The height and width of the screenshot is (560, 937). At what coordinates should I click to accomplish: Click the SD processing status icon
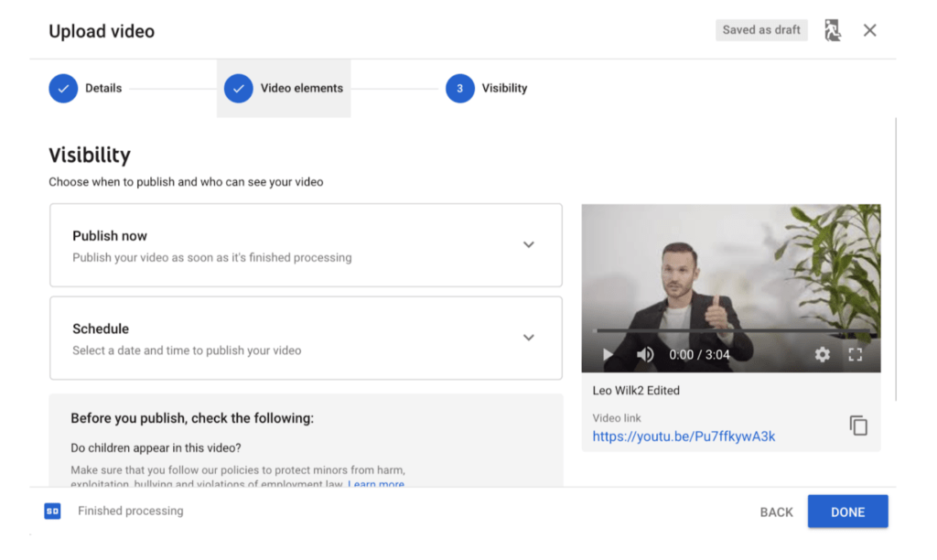pyautogui.click(x=52, y=511)
